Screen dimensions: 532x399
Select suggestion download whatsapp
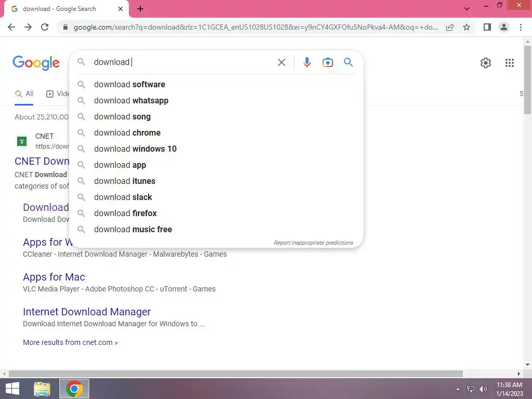tap(216, 101)
